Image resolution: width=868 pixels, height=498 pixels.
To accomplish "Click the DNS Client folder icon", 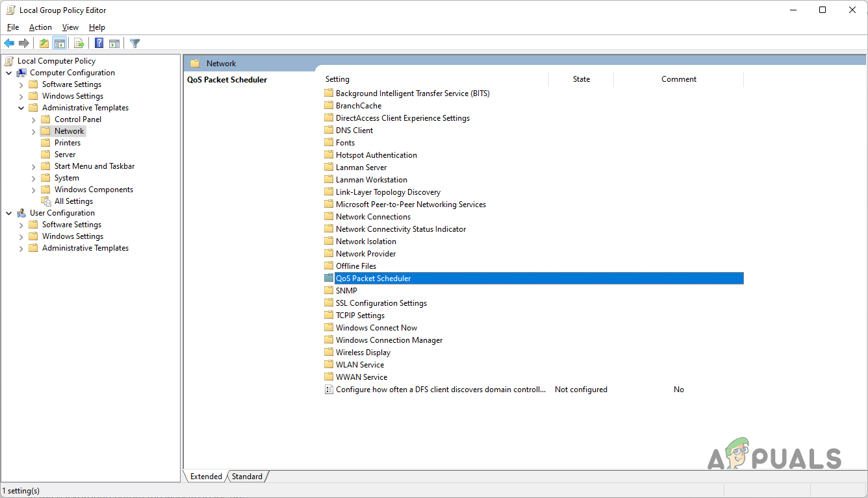I will (x=329, y=131).
